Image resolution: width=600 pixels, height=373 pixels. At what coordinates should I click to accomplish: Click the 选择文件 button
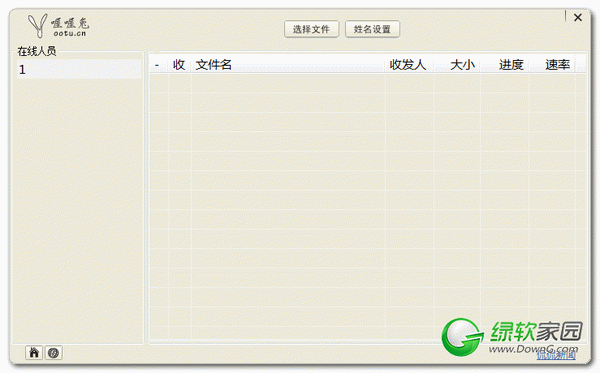pyautogui.click(x=311, y=29)
